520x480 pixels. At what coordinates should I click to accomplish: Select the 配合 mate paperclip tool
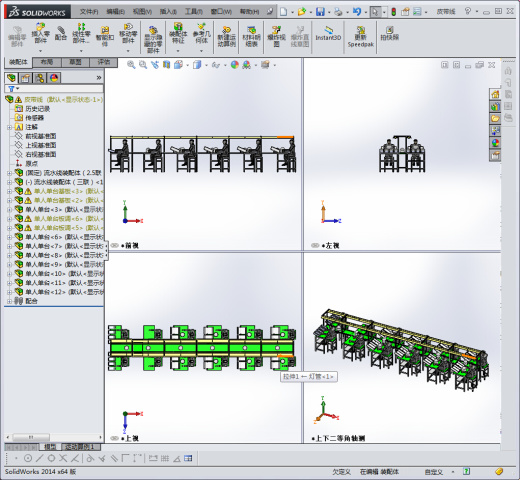[61, 33]
